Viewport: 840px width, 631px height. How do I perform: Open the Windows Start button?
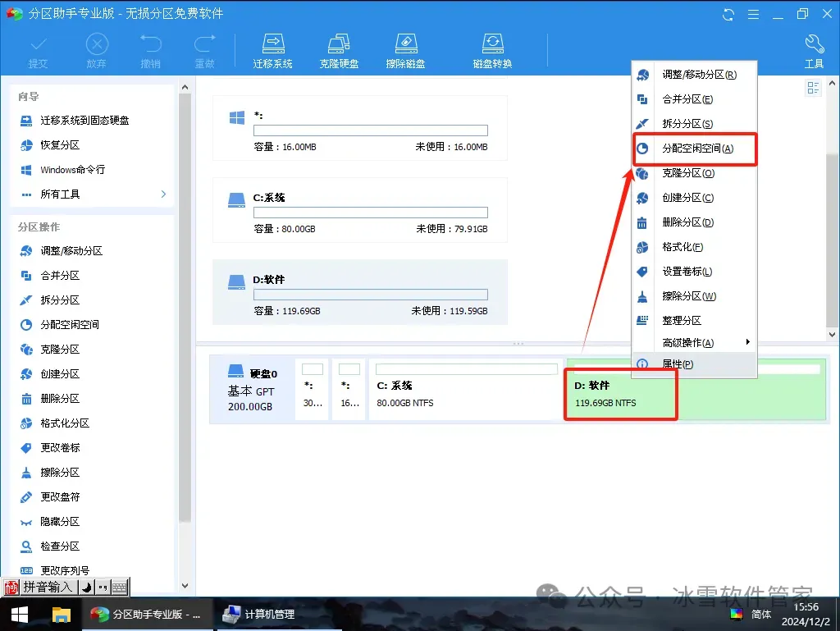point(20,615)
